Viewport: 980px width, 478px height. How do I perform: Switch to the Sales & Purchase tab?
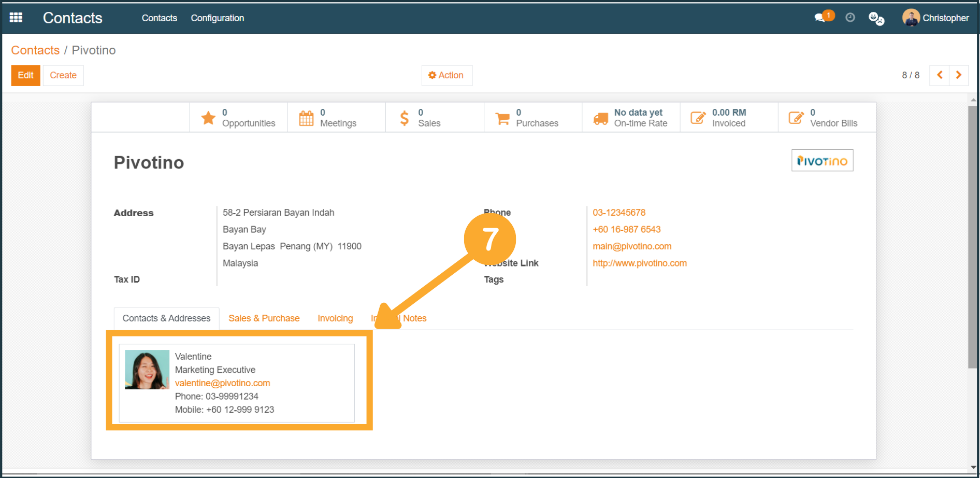coord(264,318)
